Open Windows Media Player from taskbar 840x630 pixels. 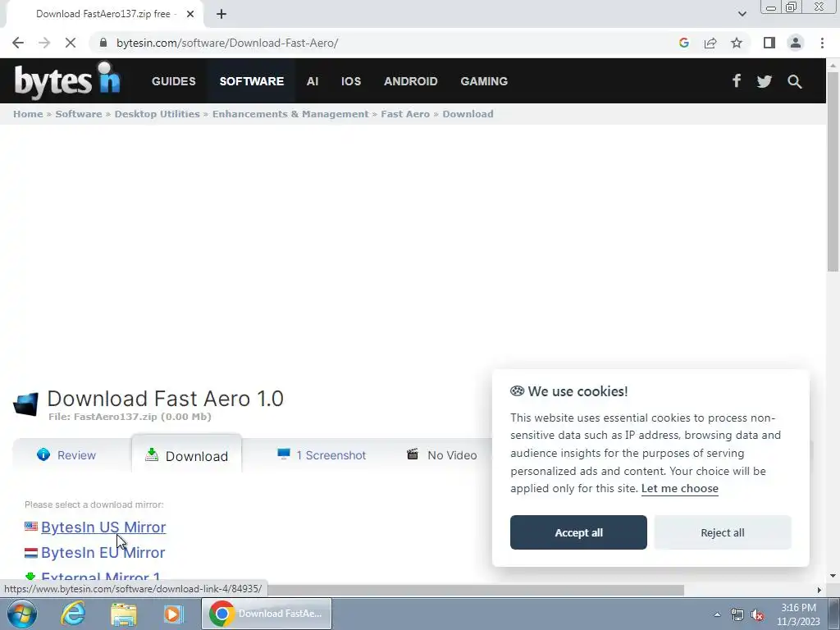coord(173,614)
